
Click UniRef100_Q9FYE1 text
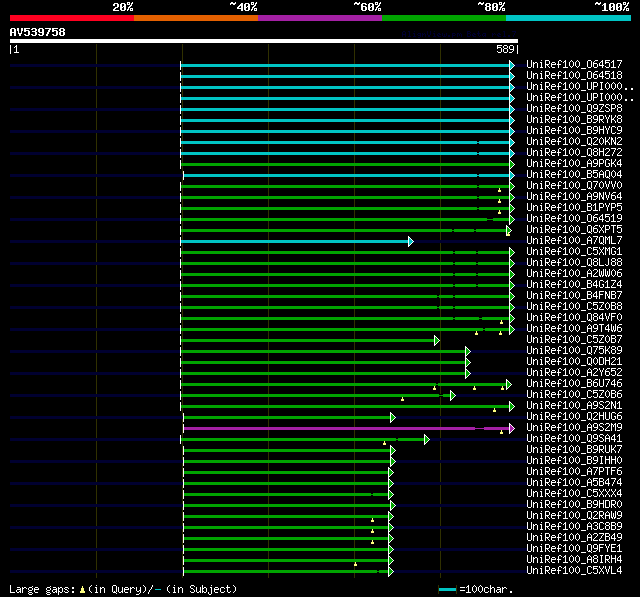point(574,549)
